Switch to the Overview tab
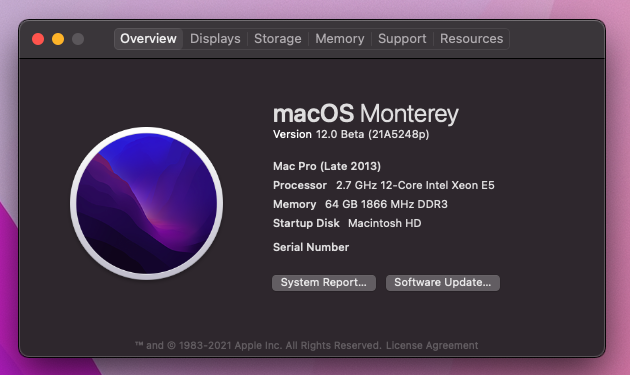Image resolution: width=630 pixels, height=375 pixels. [148, 39]
